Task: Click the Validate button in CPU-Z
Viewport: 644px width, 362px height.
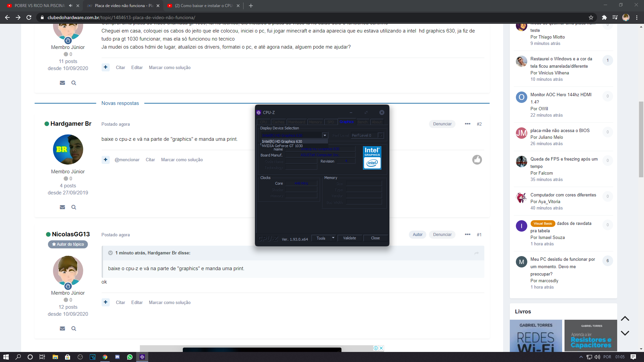Action: click(x=350, y=238)
